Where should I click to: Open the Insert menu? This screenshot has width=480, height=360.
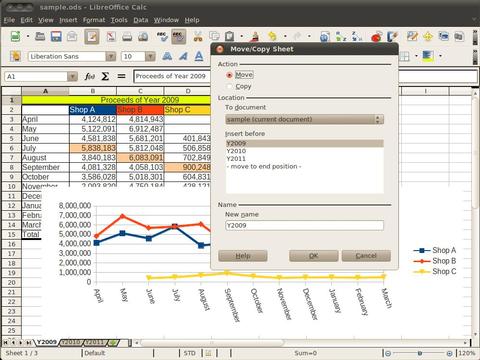[x=68, y=20]
